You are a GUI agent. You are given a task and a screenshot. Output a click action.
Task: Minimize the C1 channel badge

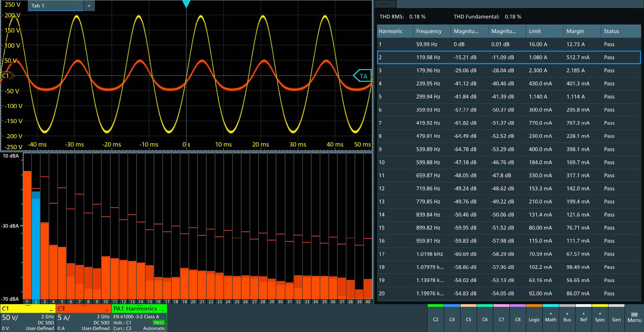[51, 309]
